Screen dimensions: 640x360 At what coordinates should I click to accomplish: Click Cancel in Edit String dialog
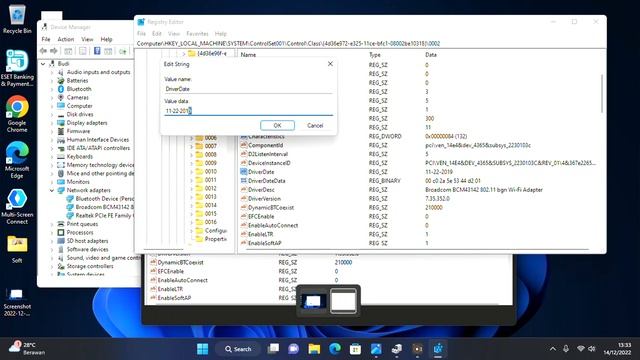point(315,125)
